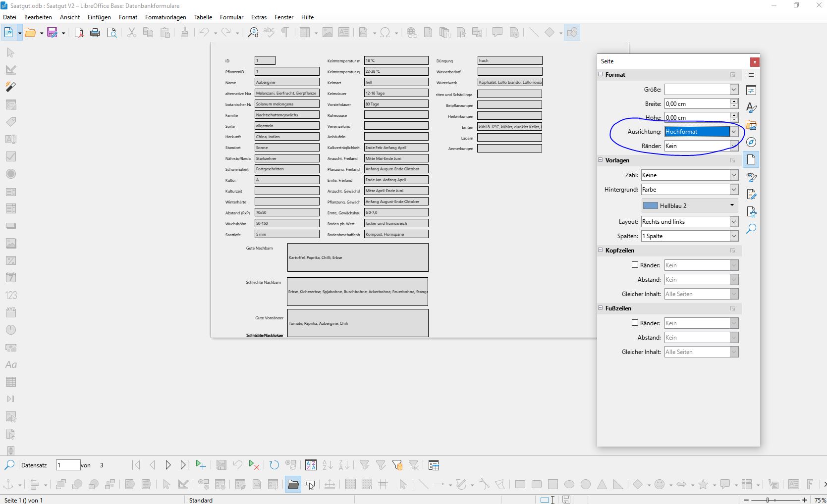Open the Bearbeiten menu
This screenshot has width=827, height=504.
(x=38, y=17)
